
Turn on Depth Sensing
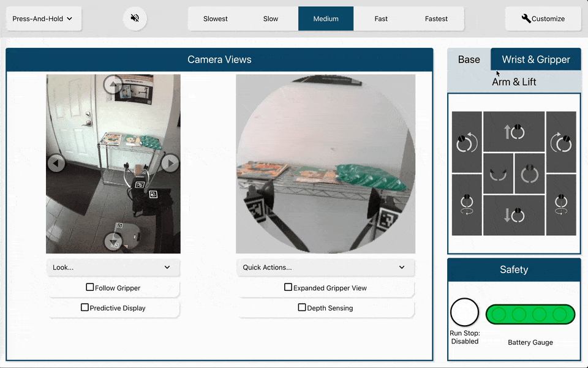[x=302, y=307]
